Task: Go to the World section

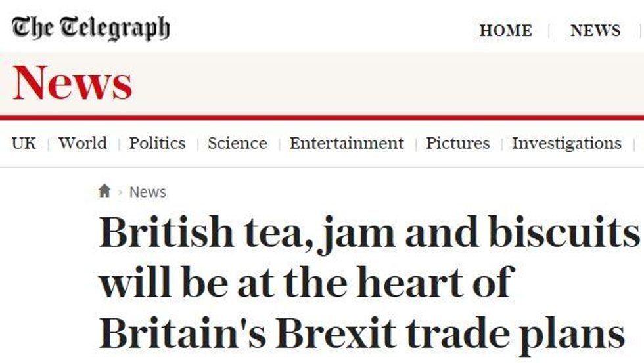Action: coord(83,143)
